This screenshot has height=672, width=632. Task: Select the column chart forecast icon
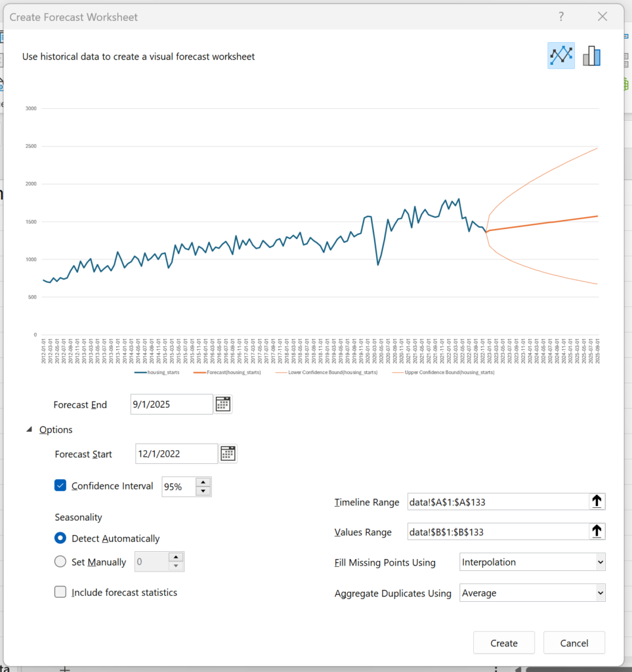point(591,56)
